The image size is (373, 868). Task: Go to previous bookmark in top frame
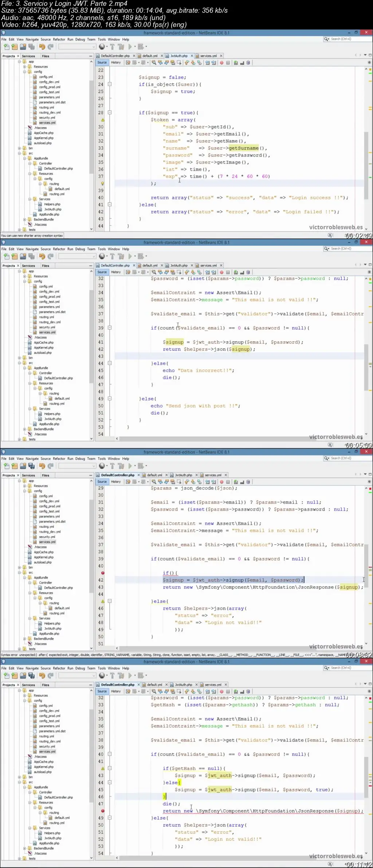click(x=187, y=63)
